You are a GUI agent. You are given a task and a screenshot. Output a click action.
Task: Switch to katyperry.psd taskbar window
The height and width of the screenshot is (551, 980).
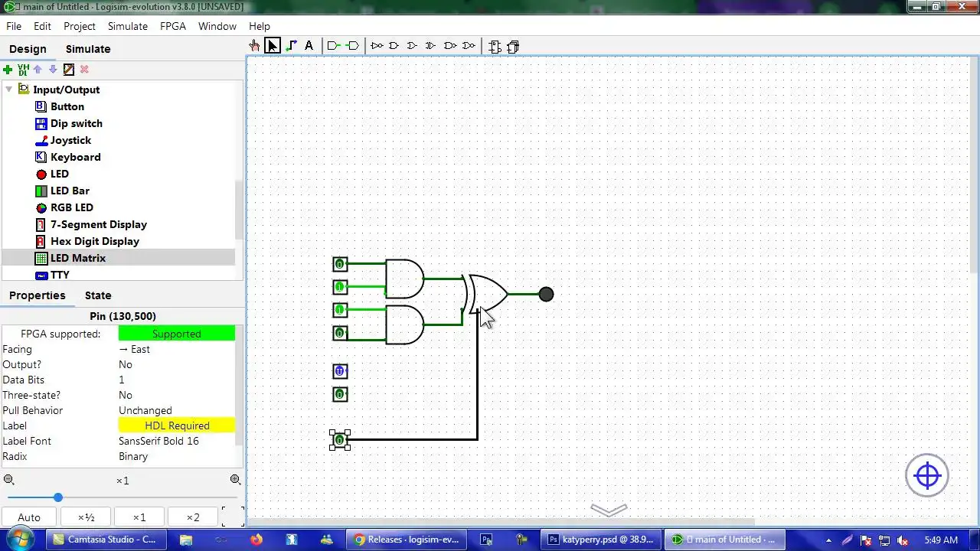coord(600,540)
